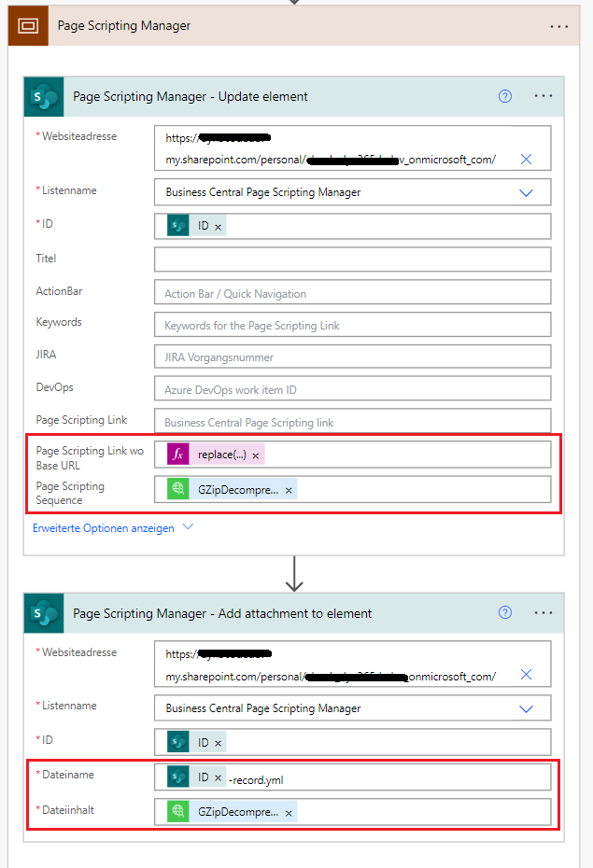This screenshot has width=593, height=868.
Task: Remove the ID token from the Add attachment ID field
Action: point(219,744)
